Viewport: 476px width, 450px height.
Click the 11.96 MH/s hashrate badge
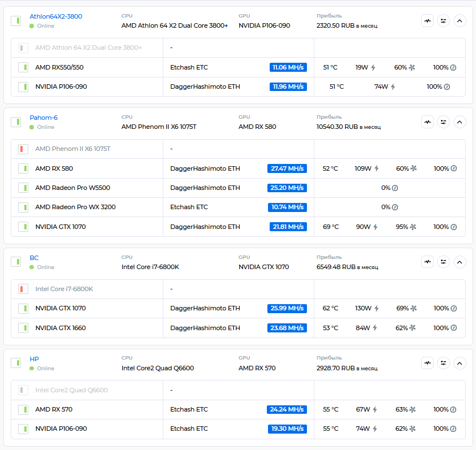[x=288, y=87]
